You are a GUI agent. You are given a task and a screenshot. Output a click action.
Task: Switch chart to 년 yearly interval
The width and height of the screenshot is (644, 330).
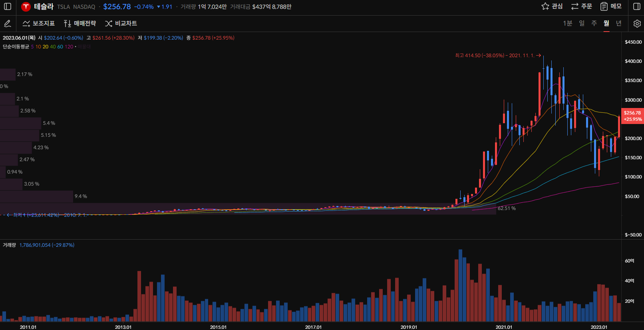[619, 23]
